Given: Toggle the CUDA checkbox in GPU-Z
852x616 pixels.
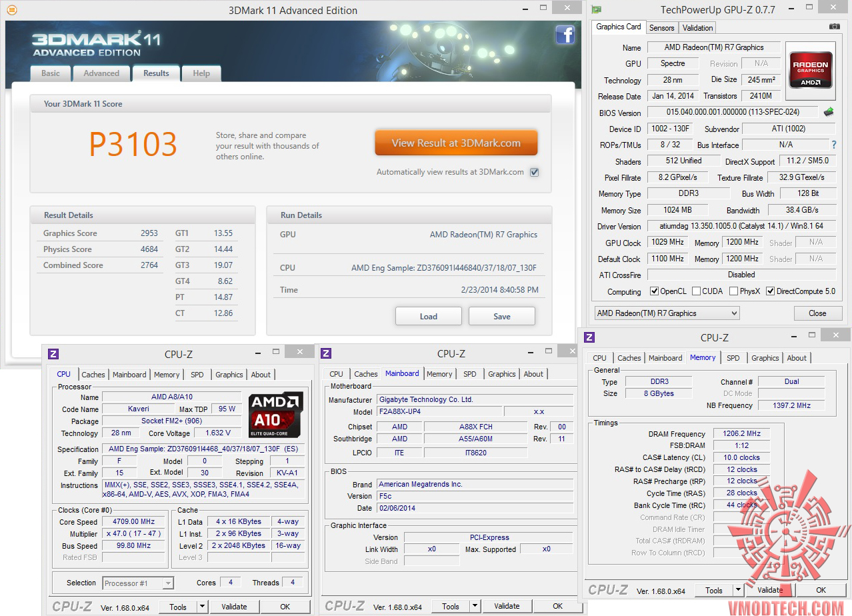Looking at the screenshot, I should pos(696,291).
